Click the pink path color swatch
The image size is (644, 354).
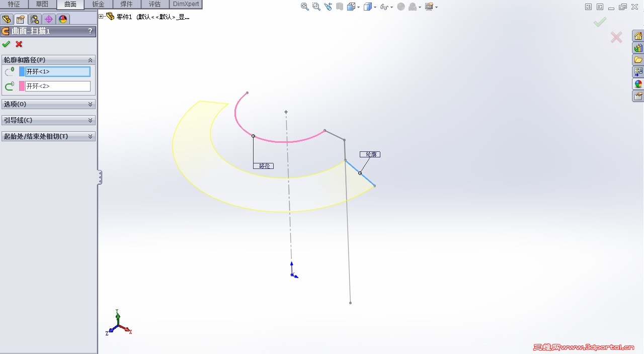(x=22, y=86)
